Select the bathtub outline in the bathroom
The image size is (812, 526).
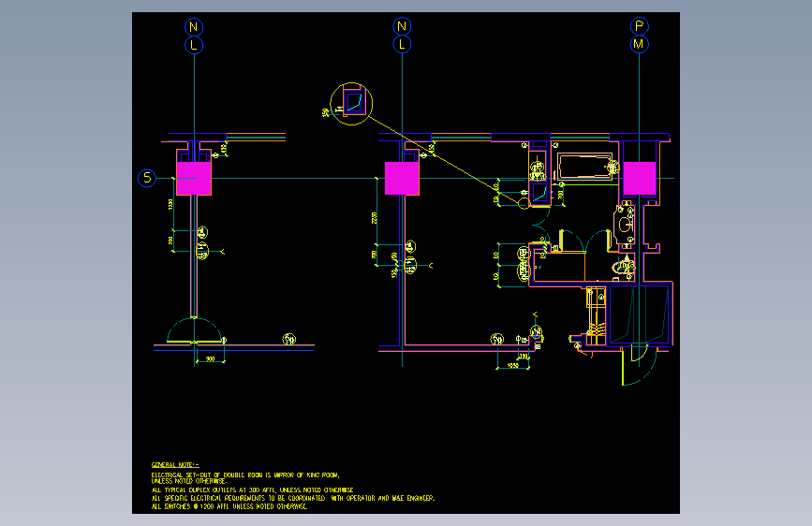[585, 167]
